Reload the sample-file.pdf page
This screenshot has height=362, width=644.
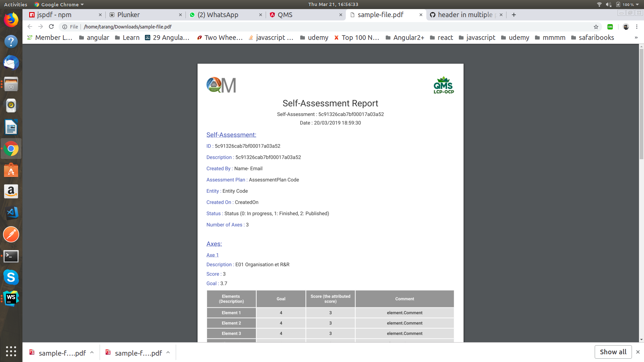pos(51,26)
